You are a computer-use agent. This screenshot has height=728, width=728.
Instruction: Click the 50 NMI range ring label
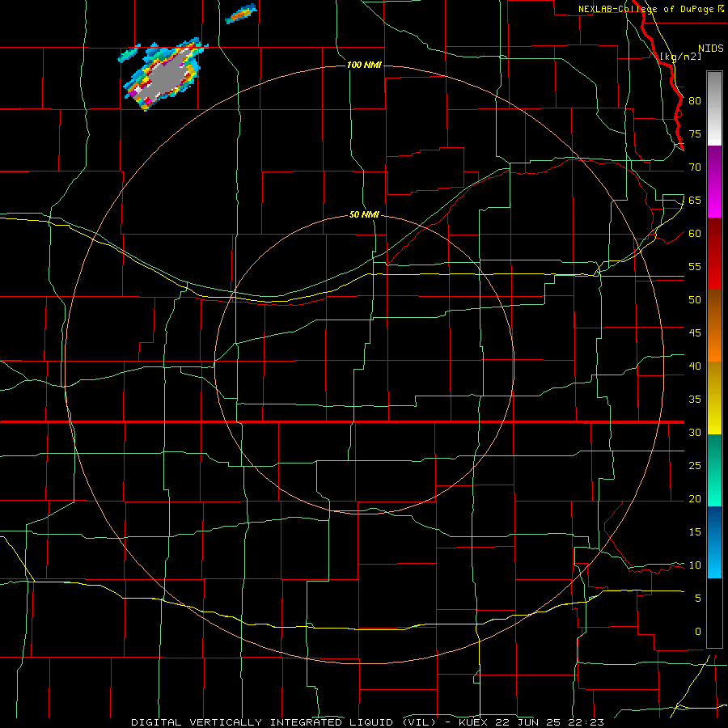364,214
